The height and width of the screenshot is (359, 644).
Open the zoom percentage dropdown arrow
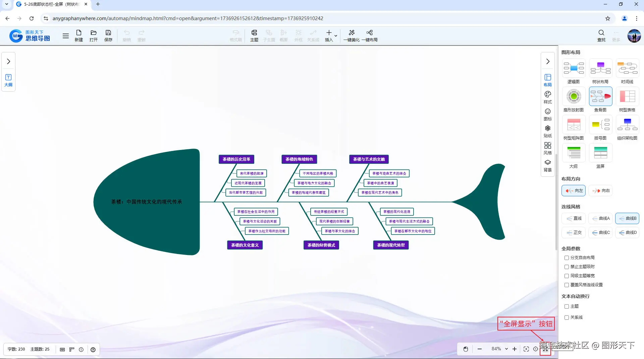point(506,349)
